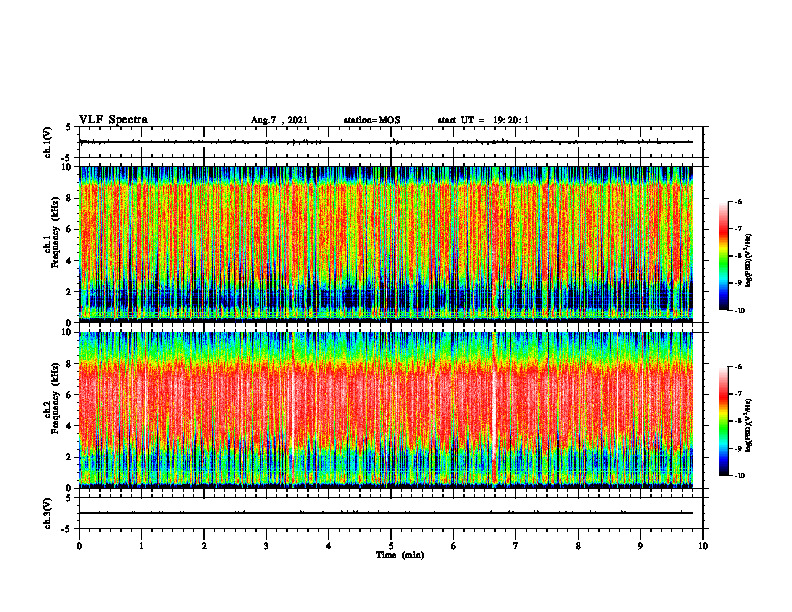Click the "Time (min)" x-axis label

point(400,555)
